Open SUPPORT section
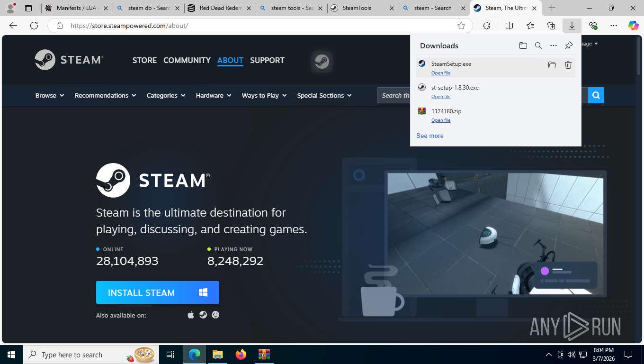644x364 pixels. click(267, 60)
